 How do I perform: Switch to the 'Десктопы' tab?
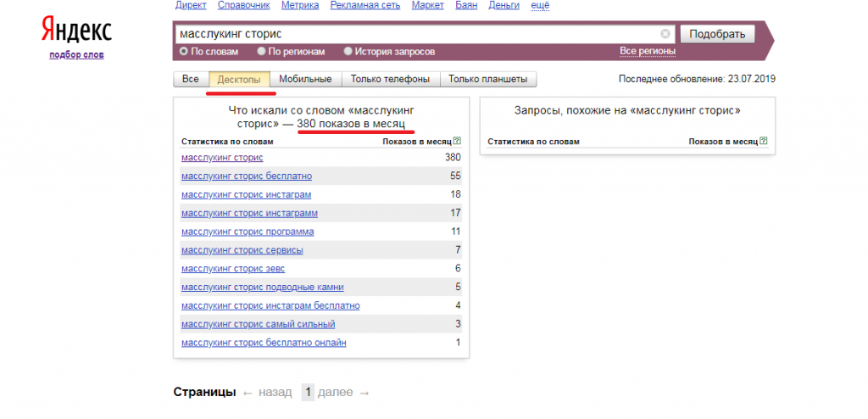pos(239,79)
